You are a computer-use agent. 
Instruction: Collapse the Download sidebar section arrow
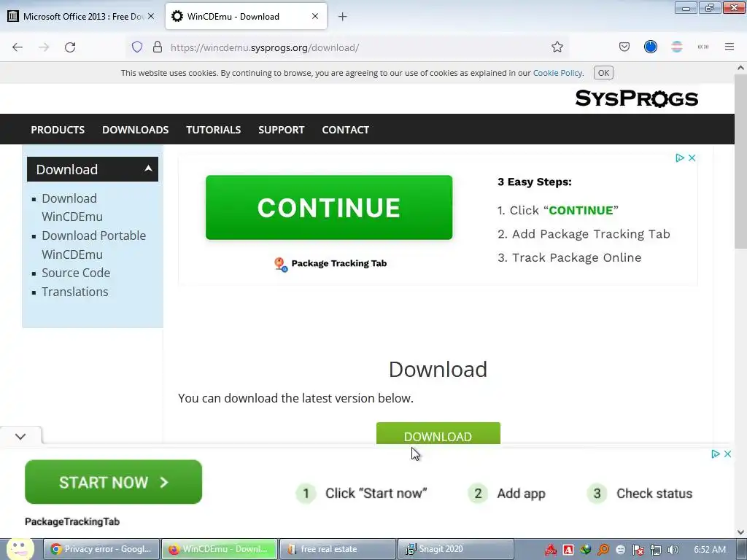click(148, 168)
